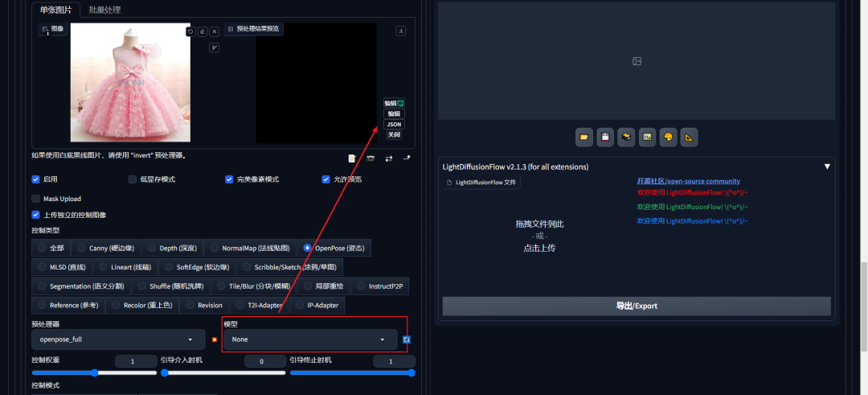Click the LightDiffusionFlow 文件 label

point(481,183)
